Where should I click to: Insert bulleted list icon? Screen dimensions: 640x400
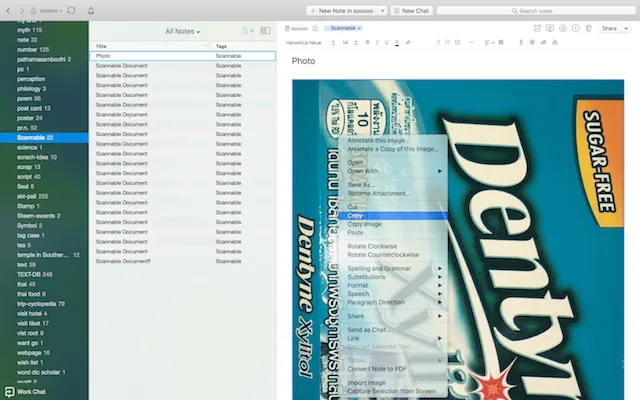[x=438, y=42]
